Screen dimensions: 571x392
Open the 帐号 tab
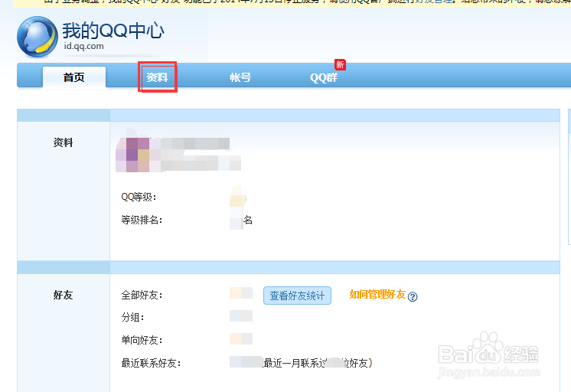pyautogui.click(x=240, y=77)
